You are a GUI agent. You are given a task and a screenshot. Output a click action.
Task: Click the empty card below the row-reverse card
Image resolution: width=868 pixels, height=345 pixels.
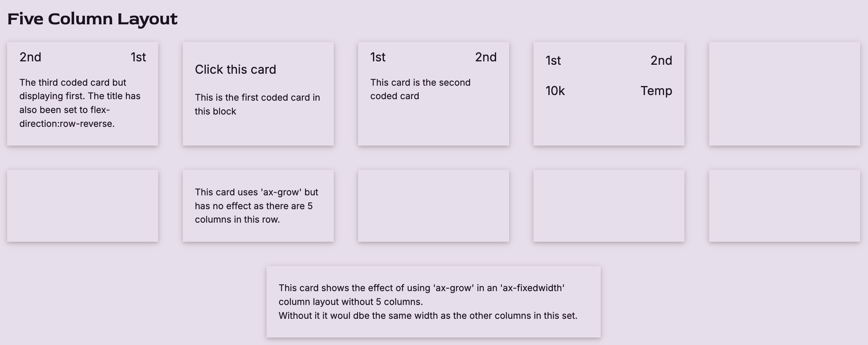(x=83, y=206)
